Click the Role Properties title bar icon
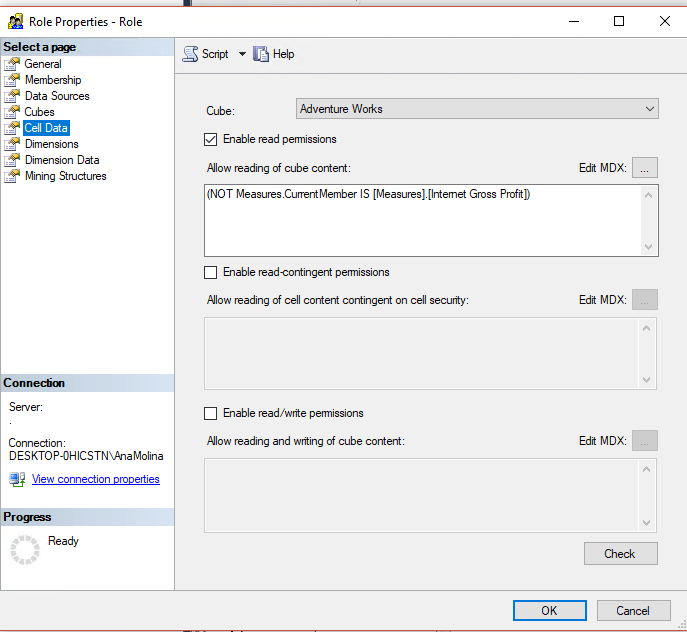The image size is (687, 632). pos(15,21)
